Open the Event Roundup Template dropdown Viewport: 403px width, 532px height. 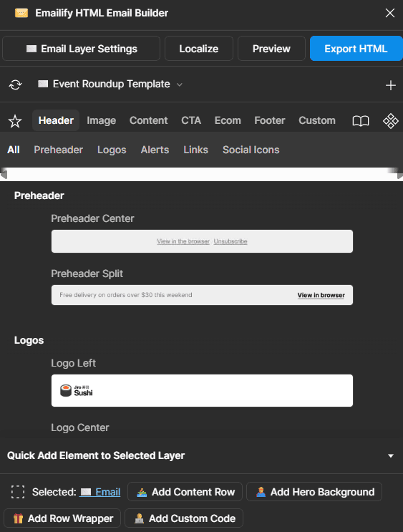(110, 84)
